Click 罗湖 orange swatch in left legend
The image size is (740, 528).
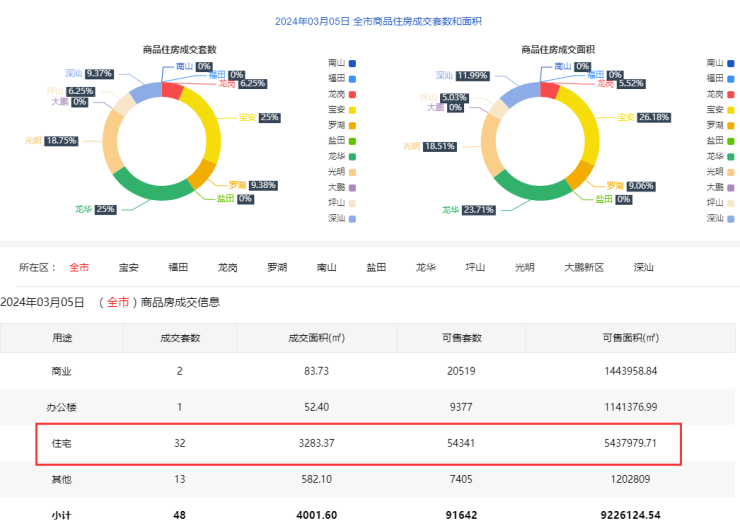click(352, 125)
